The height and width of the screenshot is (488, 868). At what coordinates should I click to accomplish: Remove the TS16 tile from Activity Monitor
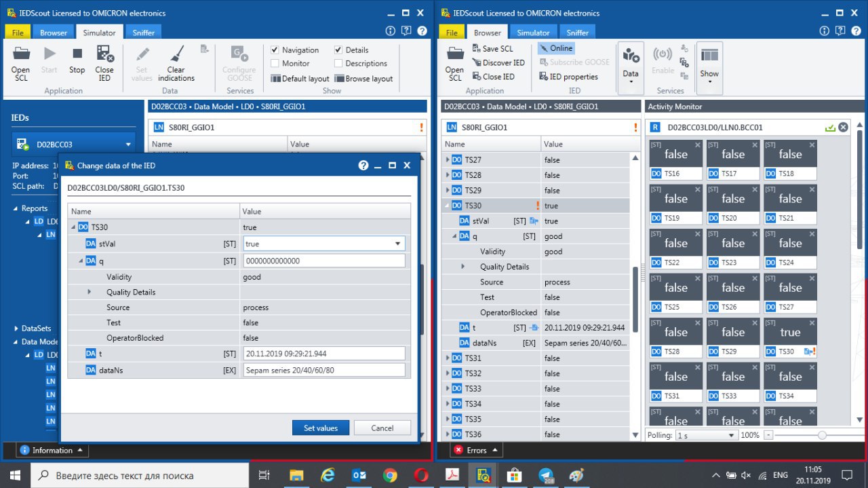point(698,145)
